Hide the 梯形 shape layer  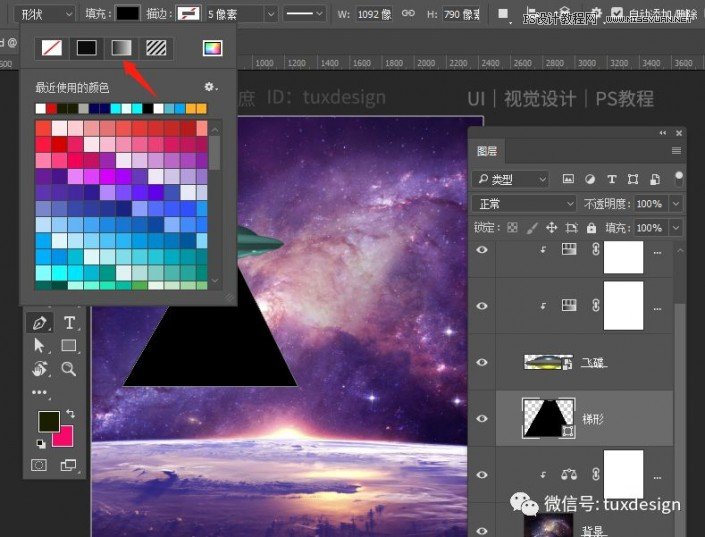482,418
